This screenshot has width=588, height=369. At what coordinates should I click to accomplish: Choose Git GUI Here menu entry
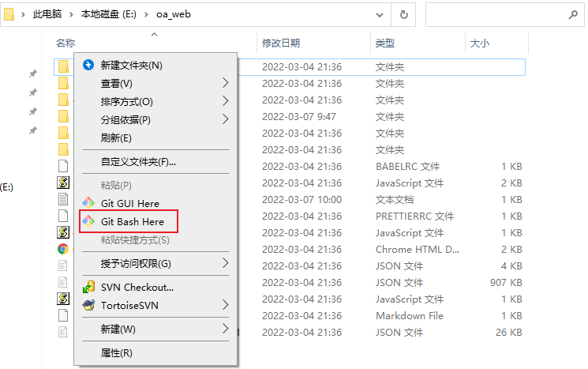[x=129, y=203]
